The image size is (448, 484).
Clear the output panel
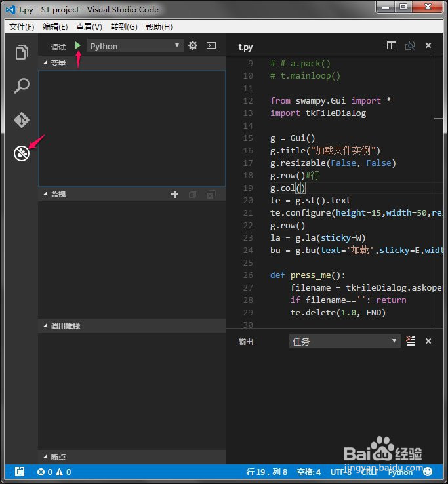411,341
